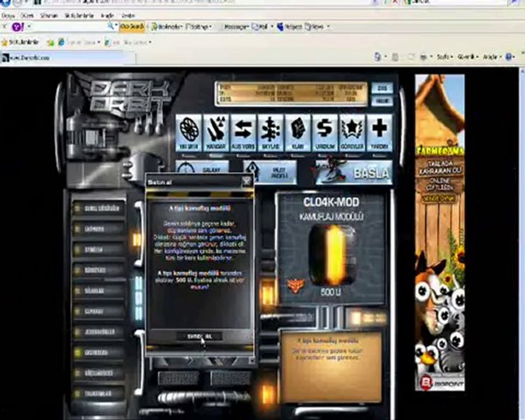This screenshot has width=525, height=420.
Task: Select the Jeneratörler shop category
Action: [x=99, y=332]
